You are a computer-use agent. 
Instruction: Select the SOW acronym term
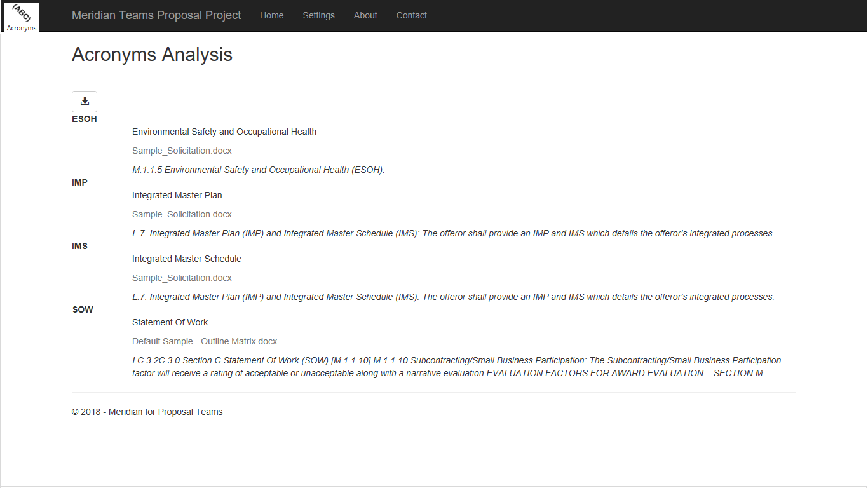(83, 309)
